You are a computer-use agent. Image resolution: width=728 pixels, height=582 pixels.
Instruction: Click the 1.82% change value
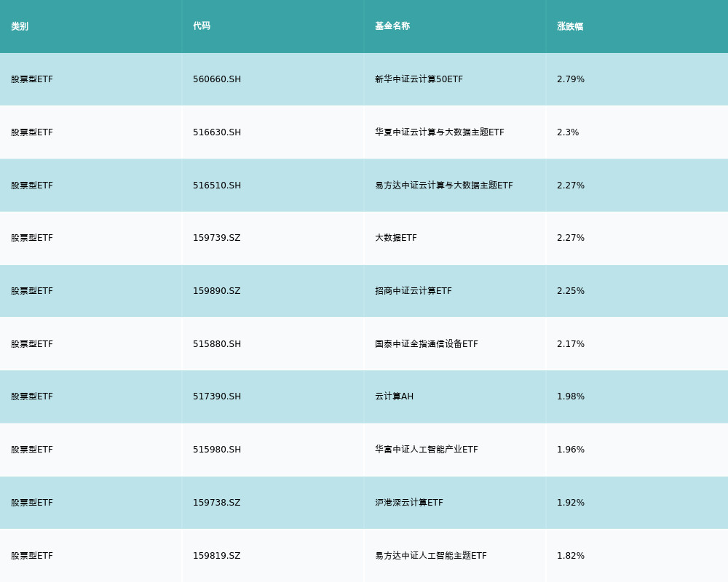571,556
